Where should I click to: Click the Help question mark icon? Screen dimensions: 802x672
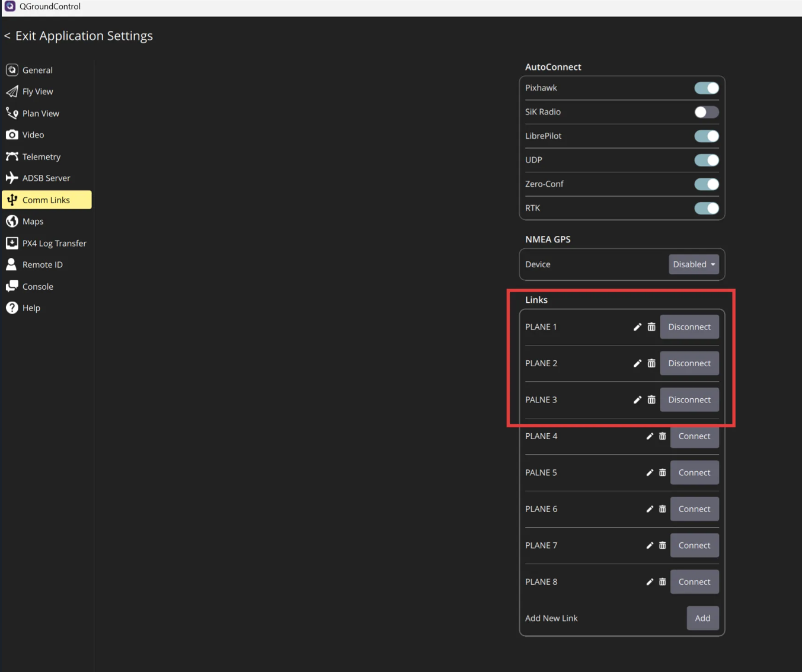(x=12, y=308)
